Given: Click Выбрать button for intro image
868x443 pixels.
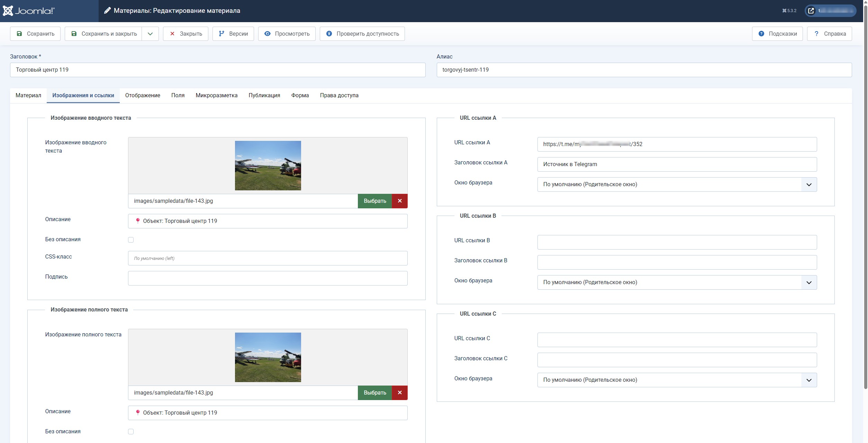Looking at the screenshot, I should pyautogui.click(x=374, y=201).
